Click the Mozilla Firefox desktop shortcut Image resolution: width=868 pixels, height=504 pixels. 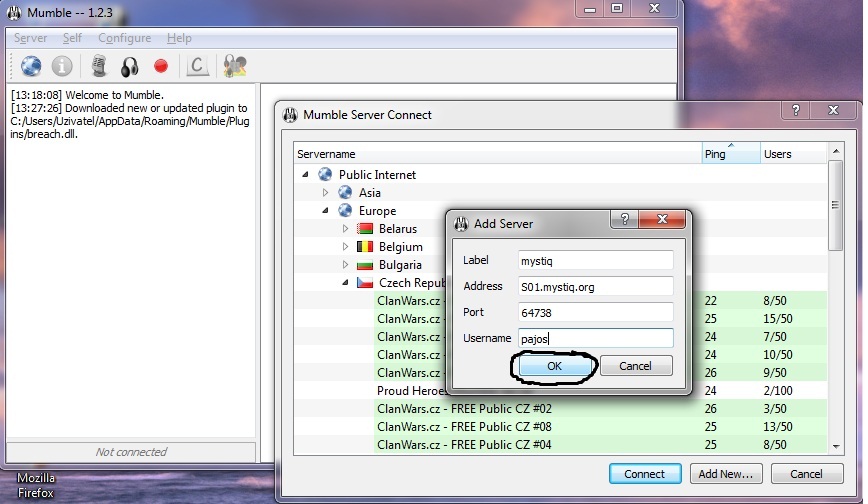coord(35,485)
